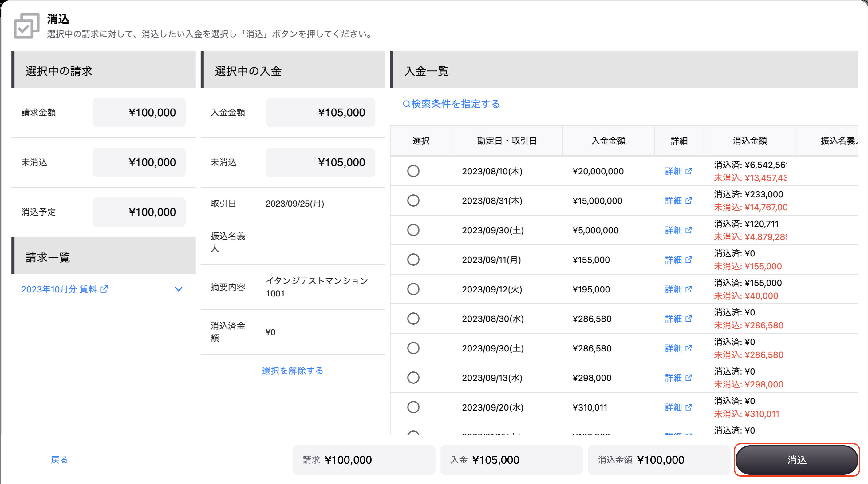
Task: Click the magnifier icon beside 検索条件を指定する
Action: (406, 104)
